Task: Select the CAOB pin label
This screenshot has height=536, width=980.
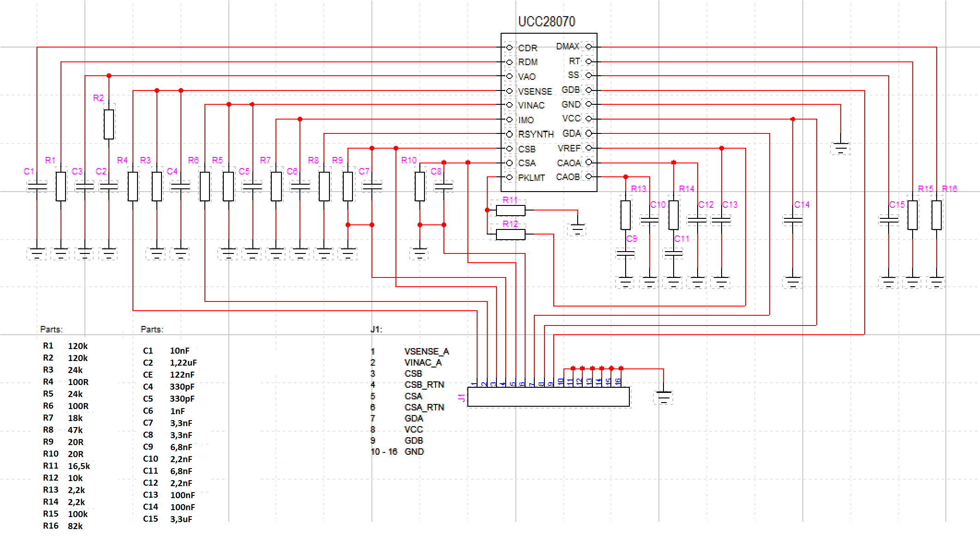Action: point(568,177)
